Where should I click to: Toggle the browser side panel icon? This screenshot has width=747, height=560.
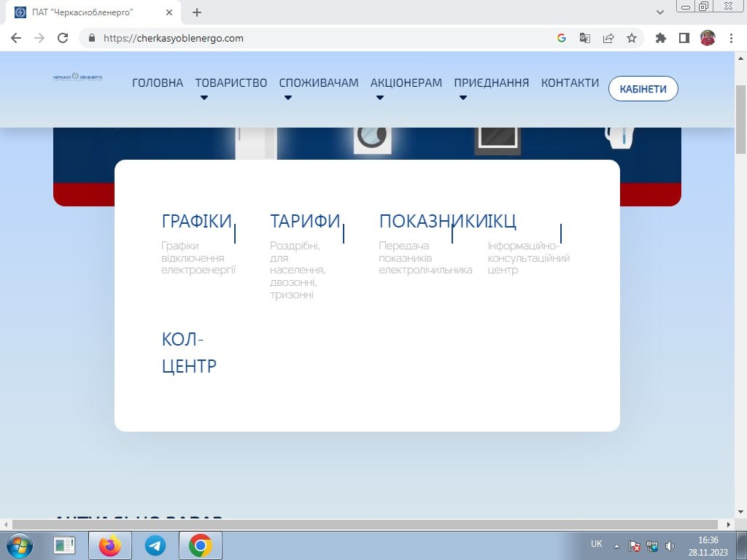coord(684,39)
